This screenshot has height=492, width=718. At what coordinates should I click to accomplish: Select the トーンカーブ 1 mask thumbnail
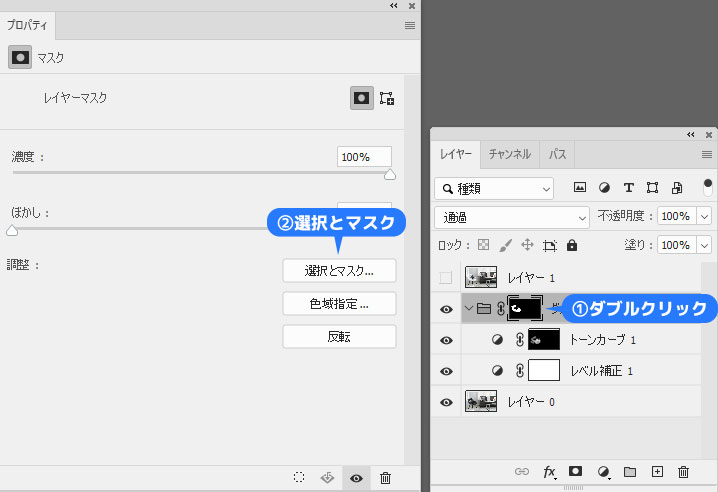544,339
